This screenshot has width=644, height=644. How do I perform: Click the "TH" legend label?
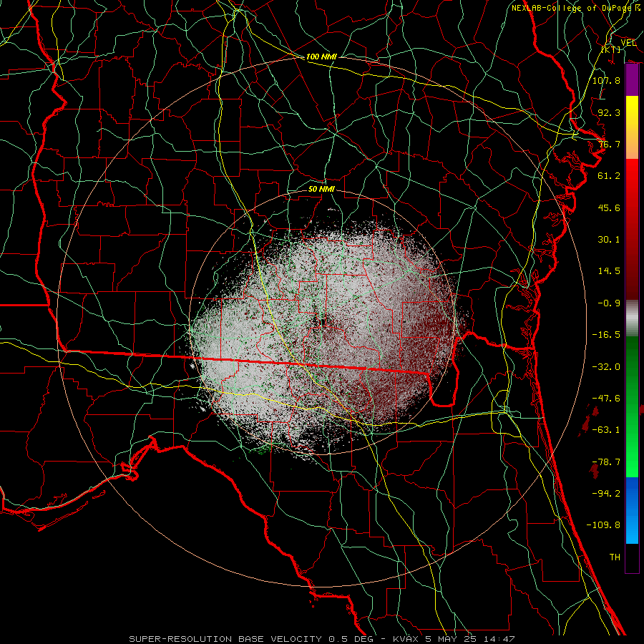pyautogui.click(x=615, y=557)
